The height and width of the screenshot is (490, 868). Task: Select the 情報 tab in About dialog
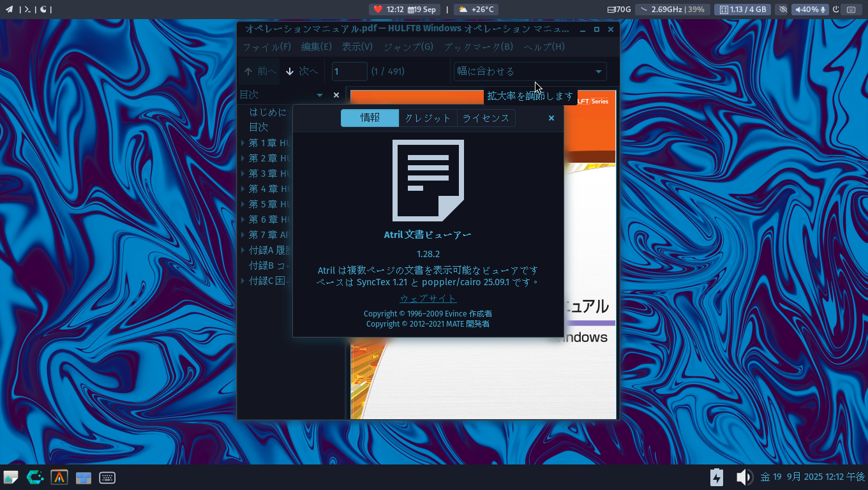click(x=370, y=118)
